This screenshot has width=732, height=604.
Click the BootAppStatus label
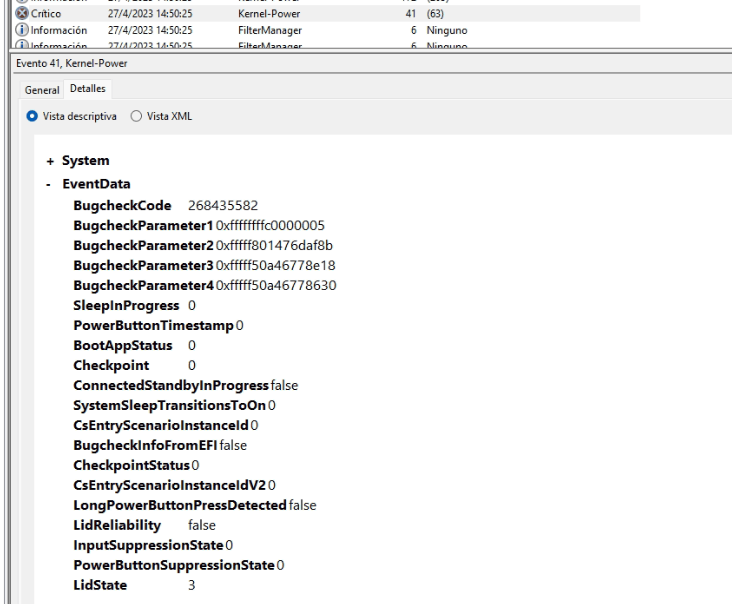click(x=123, y=345)
